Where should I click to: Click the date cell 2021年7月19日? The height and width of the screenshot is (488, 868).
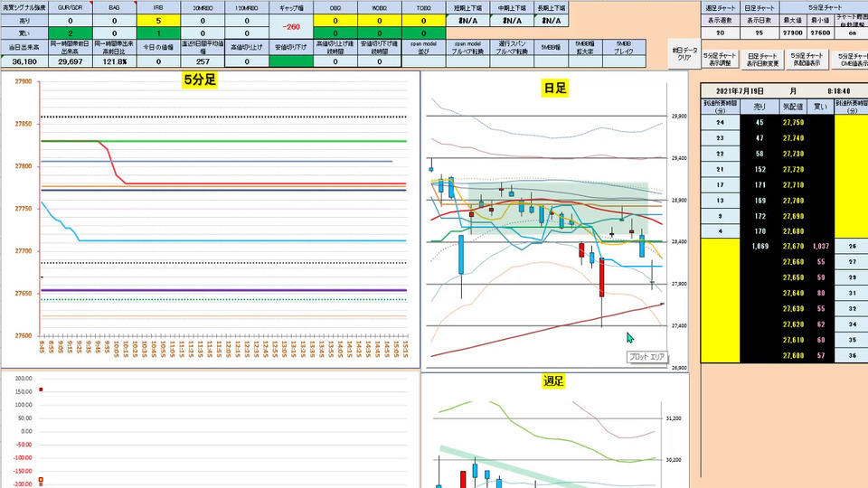pos(740,90)
